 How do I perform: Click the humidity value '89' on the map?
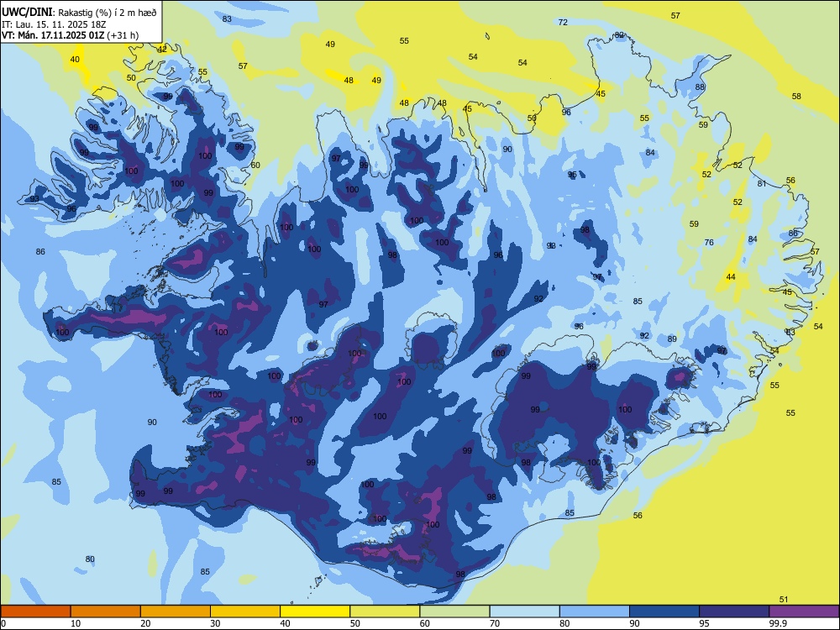point(672,339)
